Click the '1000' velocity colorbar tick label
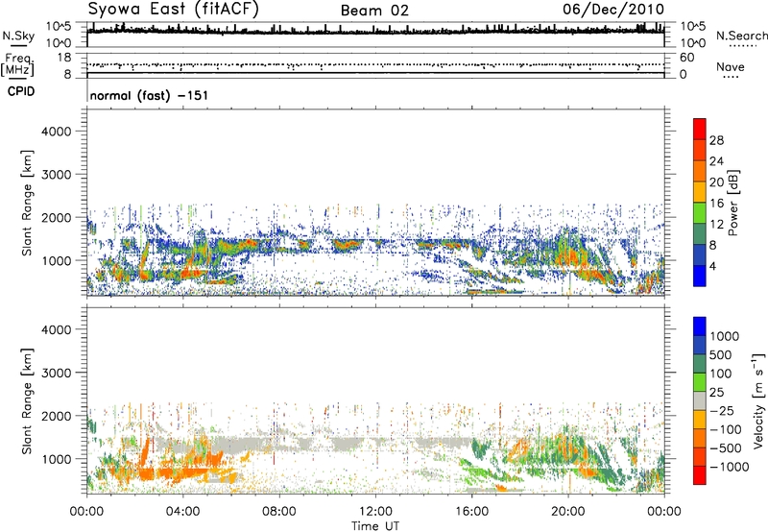 724,336
